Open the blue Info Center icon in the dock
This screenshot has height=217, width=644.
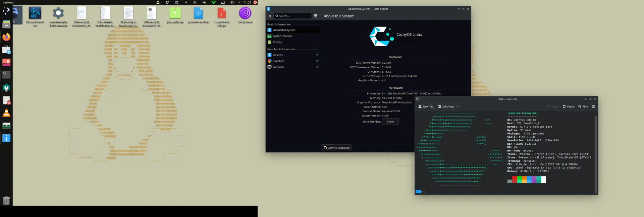click(x=6, y=138)
